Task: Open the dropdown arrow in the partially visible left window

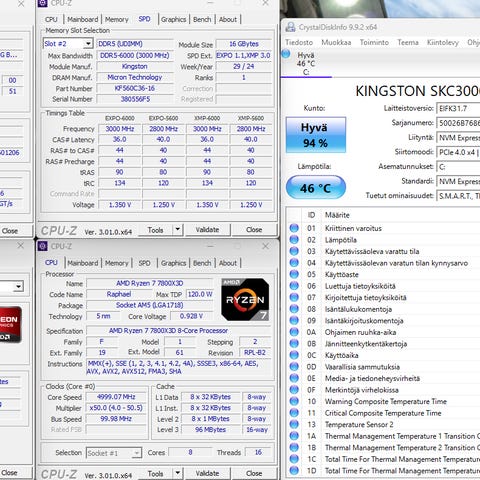Action: pyautogui.click(x=19, y=286)
